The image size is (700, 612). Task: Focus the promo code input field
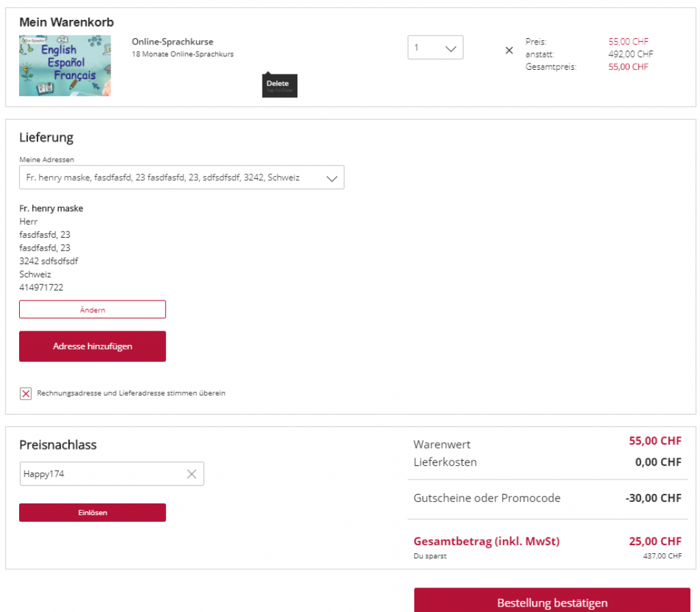pos(101,474)
